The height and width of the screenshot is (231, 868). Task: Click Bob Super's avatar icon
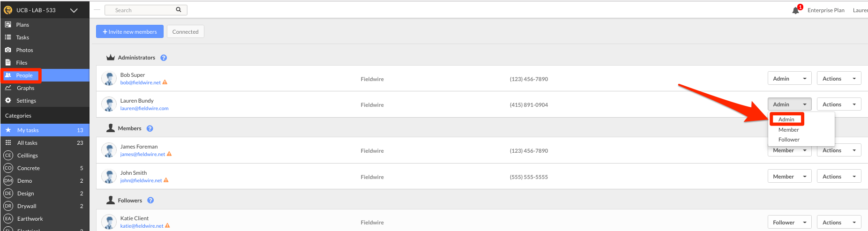(x=109, y=79)
